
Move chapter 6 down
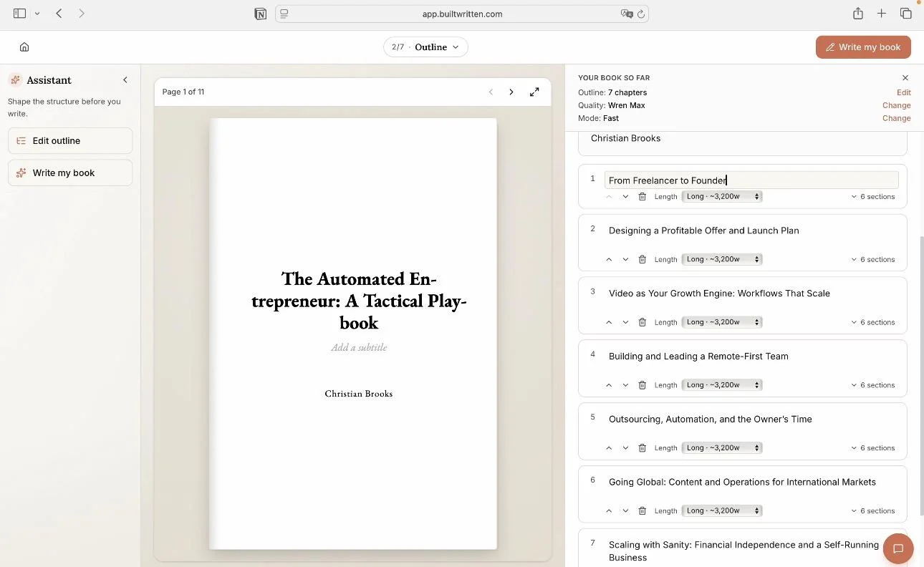click(625, 511)
